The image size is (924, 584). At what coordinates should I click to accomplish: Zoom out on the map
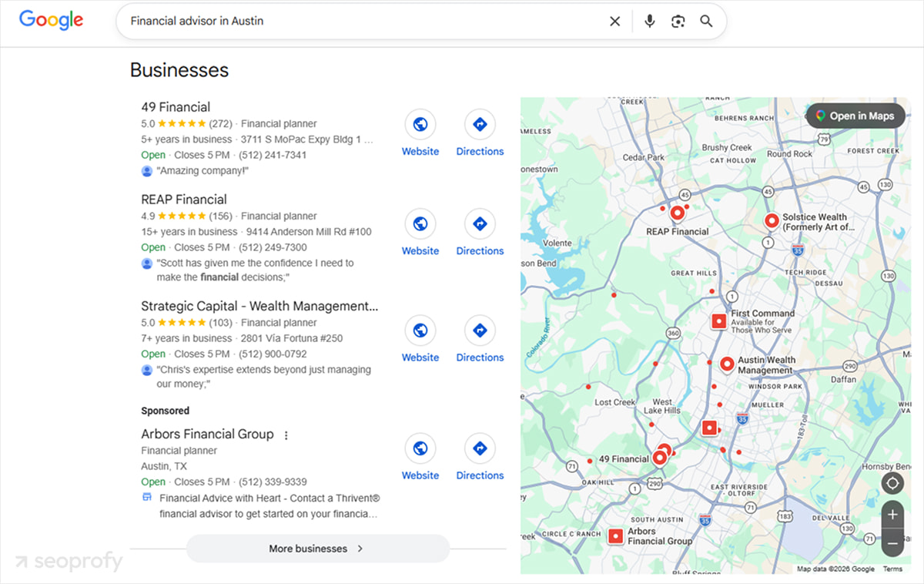(892, 542)
